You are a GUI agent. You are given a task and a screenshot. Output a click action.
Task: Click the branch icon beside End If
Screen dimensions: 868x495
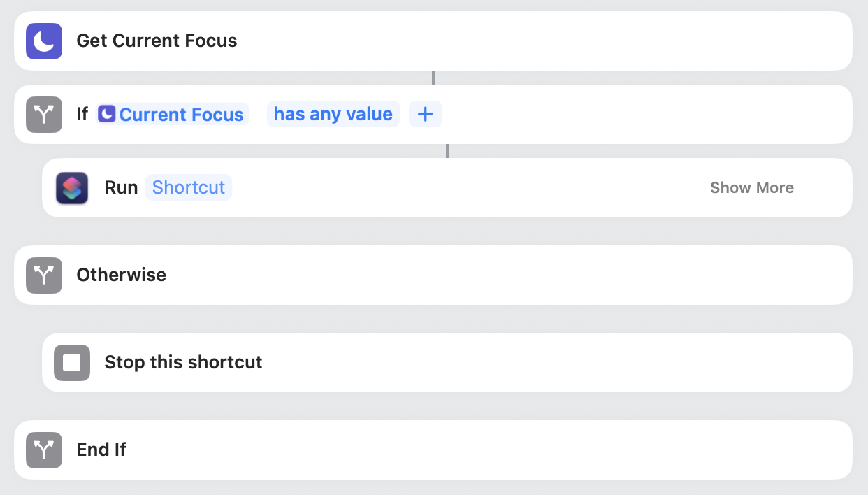click(x=44, y=450)
